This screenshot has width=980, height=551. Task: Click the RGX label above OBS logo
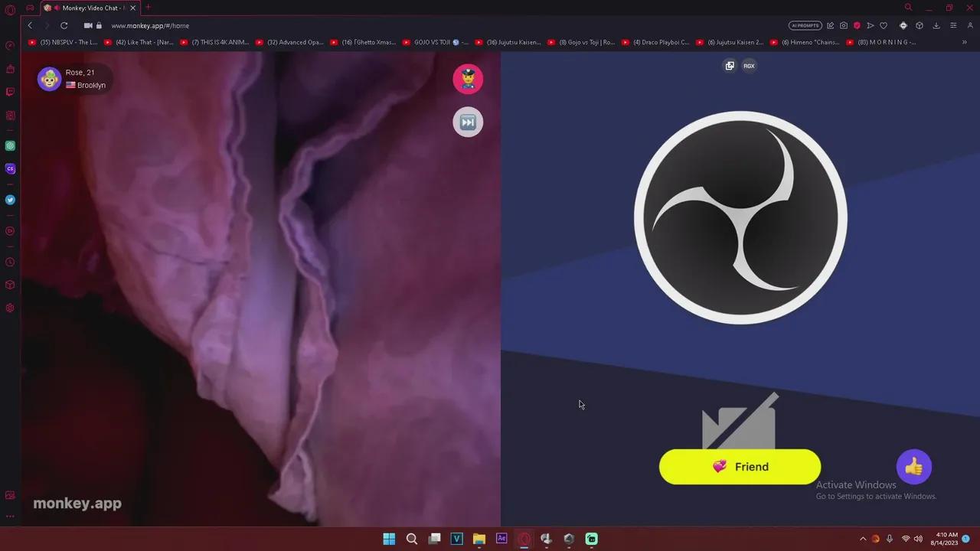tap(749, 66)
